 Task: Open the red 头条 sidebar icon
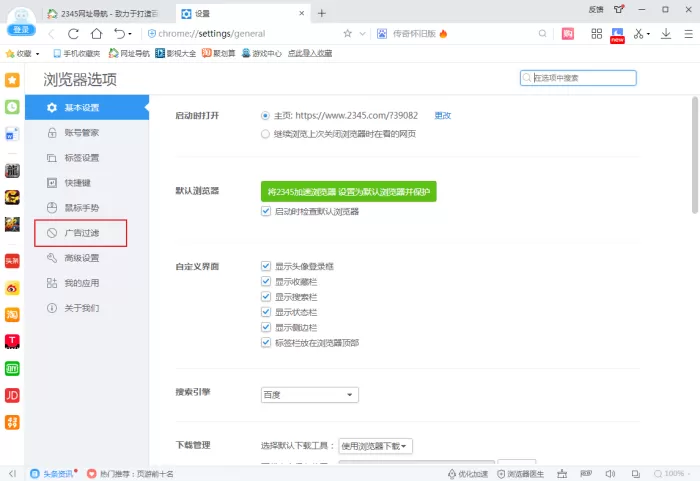(x=12, y=261)
